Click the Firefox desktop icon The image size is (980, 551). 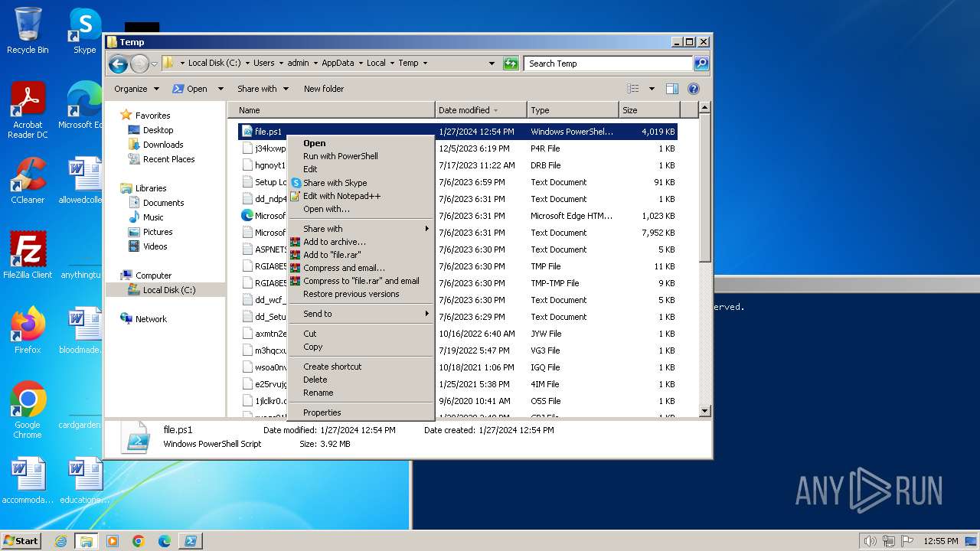pos(28,330)
